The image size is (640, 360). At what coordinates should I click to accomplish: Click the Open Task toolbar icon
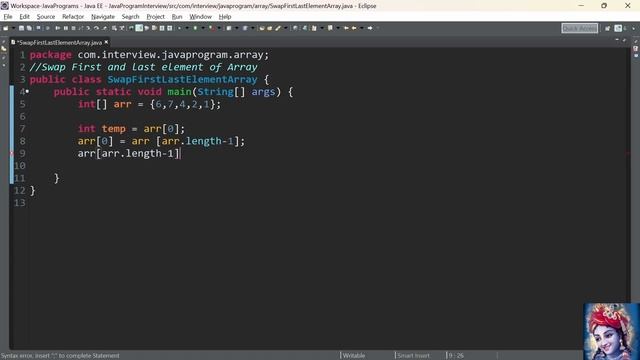click(269, 28)
